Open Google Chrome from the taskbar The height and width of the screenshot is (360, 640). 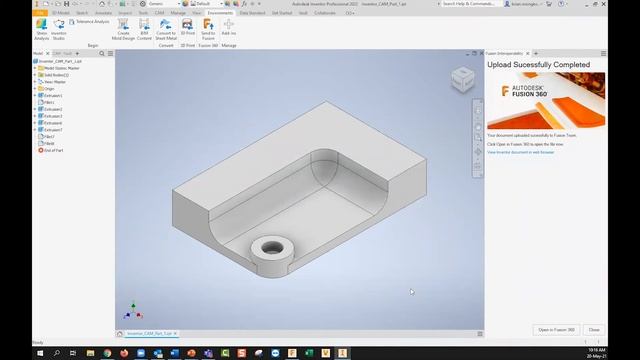point(107,353)
